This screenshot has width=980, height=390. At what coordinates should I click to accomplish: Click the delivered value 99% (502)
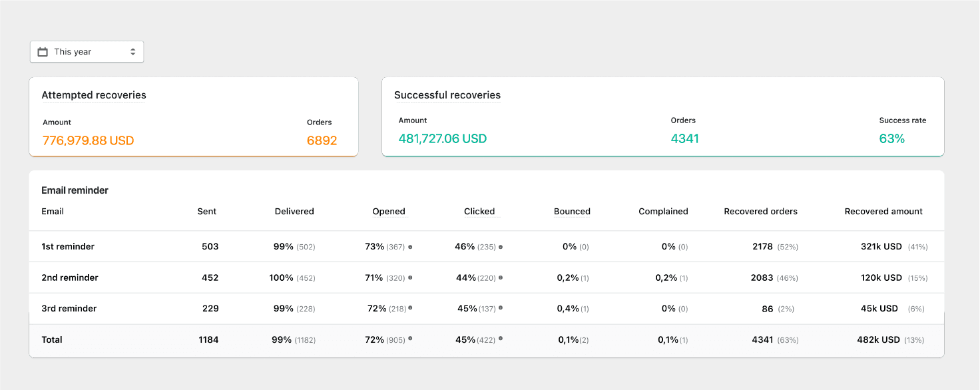point(294,247)
